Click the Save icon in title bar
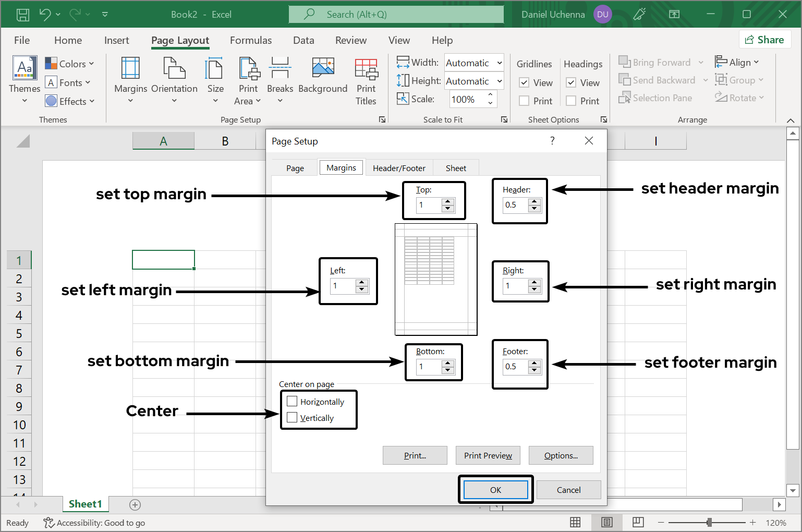The image size is (802, 532). [x=23, y=15]
